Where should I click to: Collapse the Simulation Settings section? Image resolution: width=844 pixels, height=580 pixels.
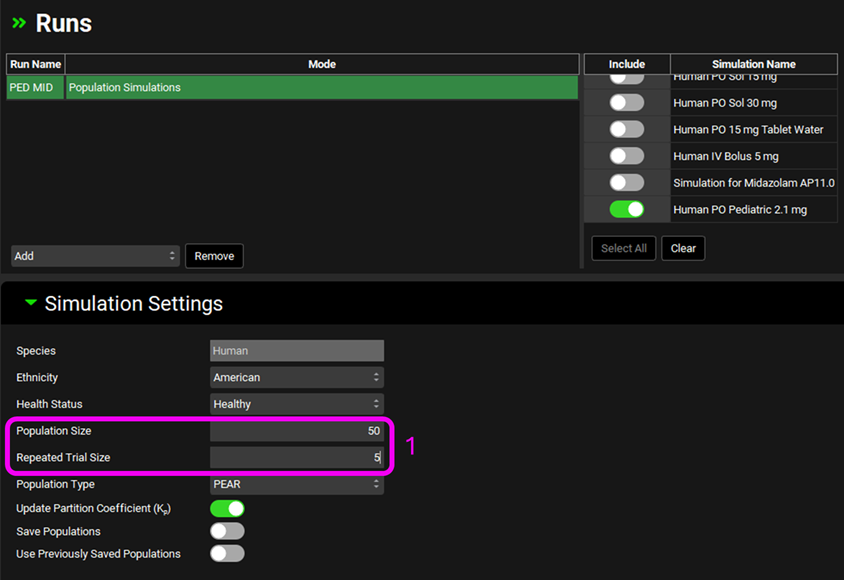click(30, 303)
